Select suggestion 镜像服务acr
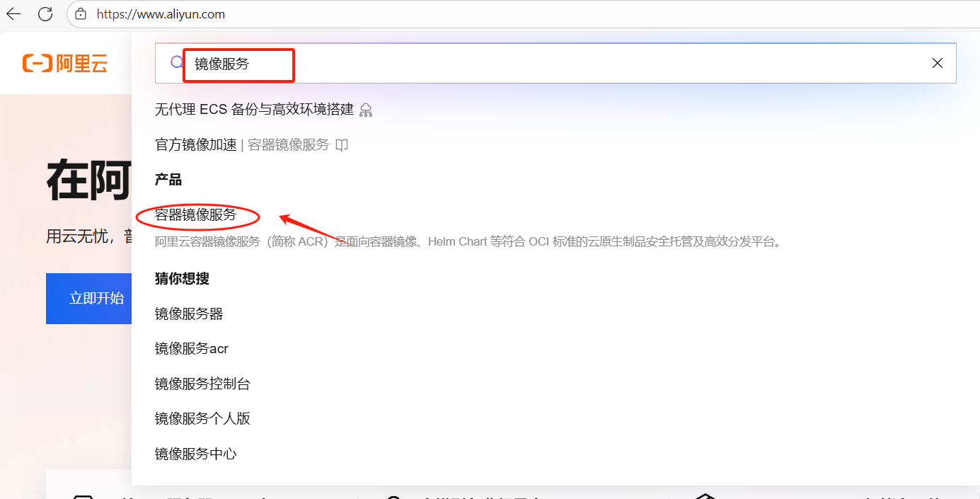The image size is (980, 499). click(x=192, y=349)
